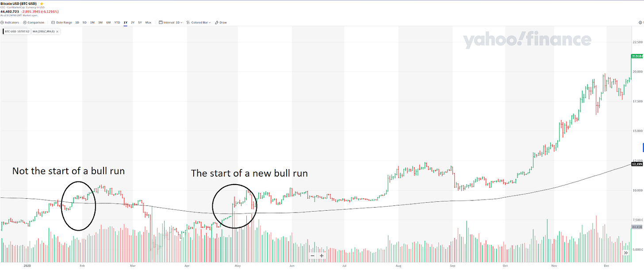Click the gold favorite star beside BTC-USD

point(42,4)
